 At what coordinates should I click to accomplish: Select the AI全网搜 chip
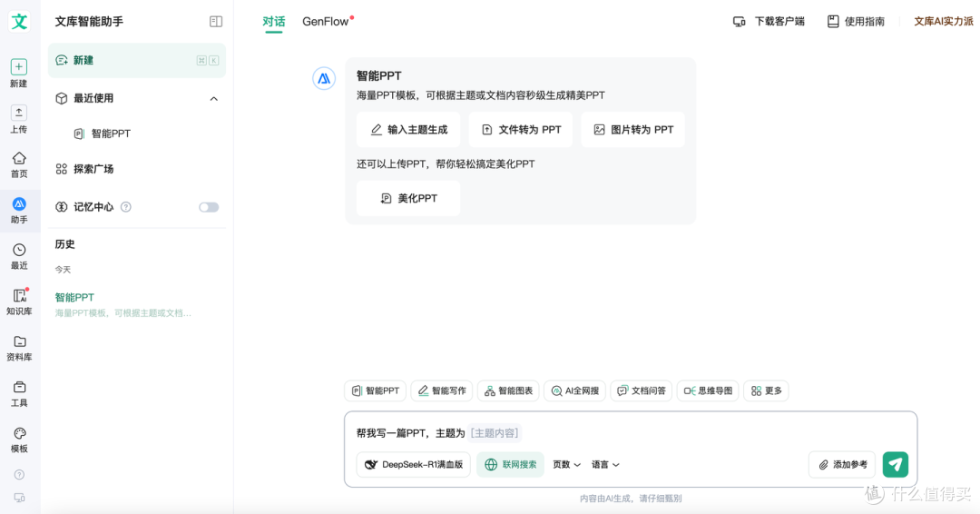(x=575, y=390)
